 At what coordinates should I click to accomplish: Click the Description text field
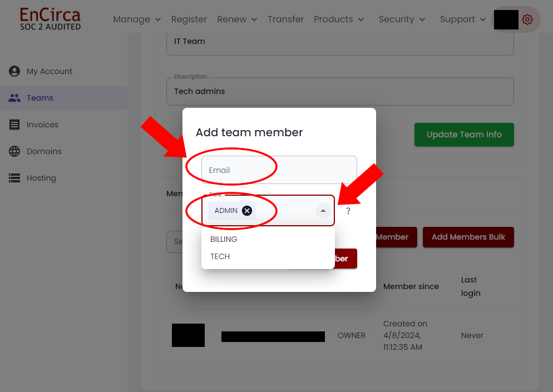pyautogui.click(x=339, y=92)
